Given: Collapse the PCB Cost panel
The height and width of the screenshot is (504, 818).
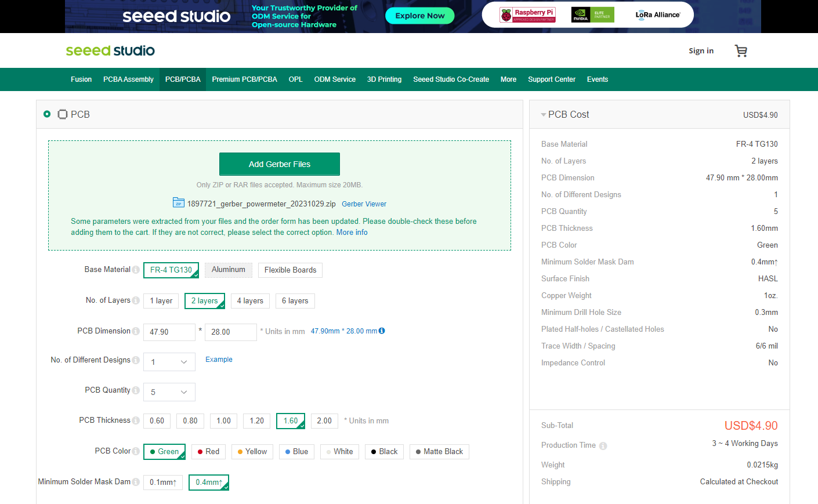Looking at the screenshot, I should click(543, 114).
